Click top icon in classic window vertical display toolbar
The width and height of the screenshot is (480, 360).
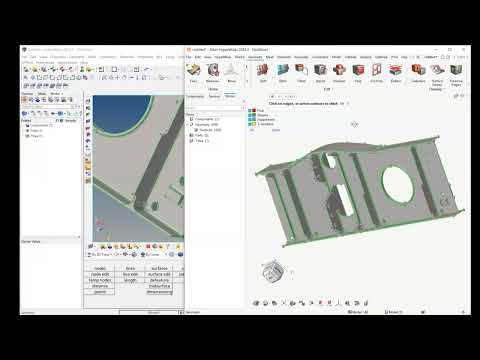88,101
